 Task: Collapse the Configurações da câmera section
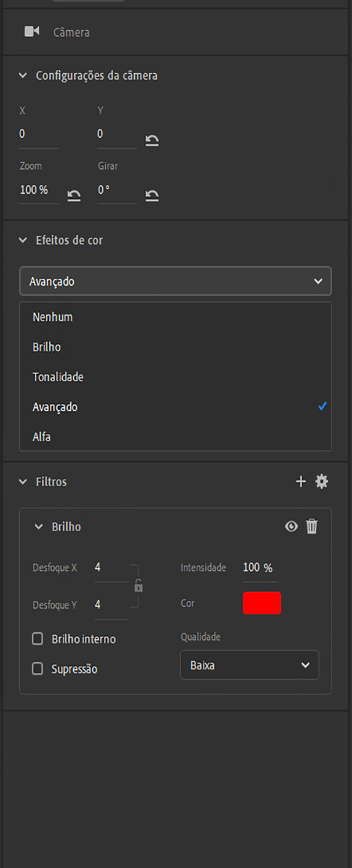pos(22,75)
